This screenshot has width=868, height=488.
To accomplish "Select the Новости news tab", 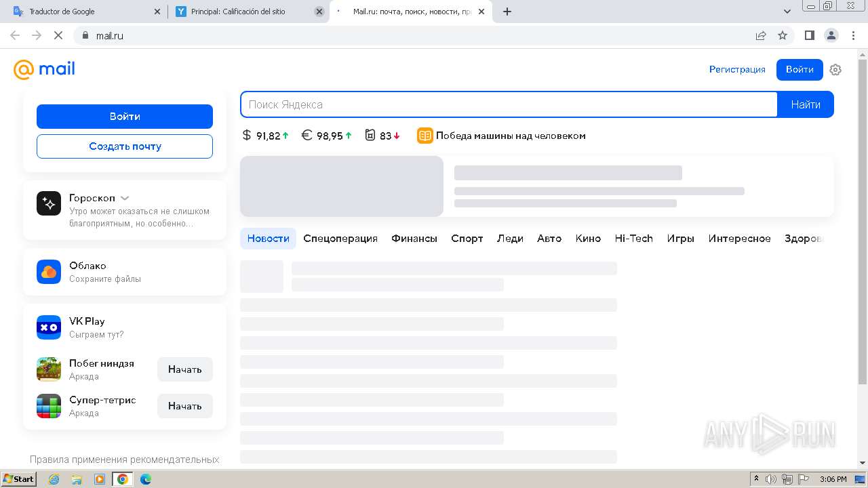I will tap(268, 239).
